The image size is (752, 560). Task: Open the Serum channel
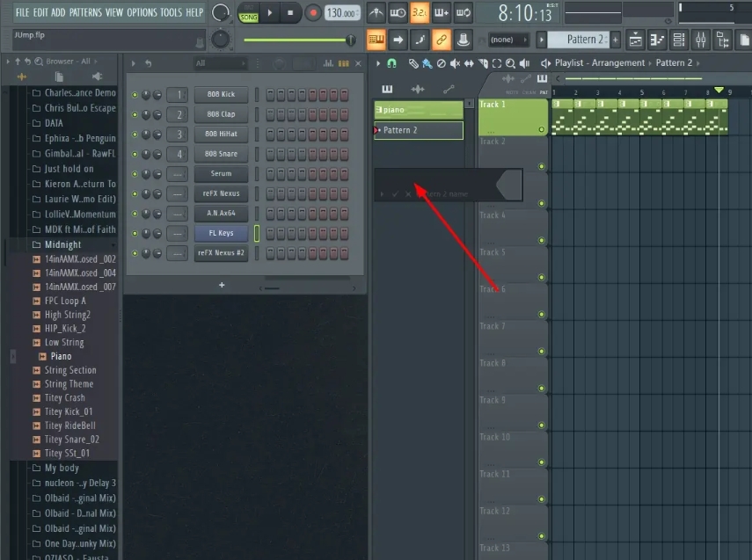pyautogui.click(x=221, y=173)
